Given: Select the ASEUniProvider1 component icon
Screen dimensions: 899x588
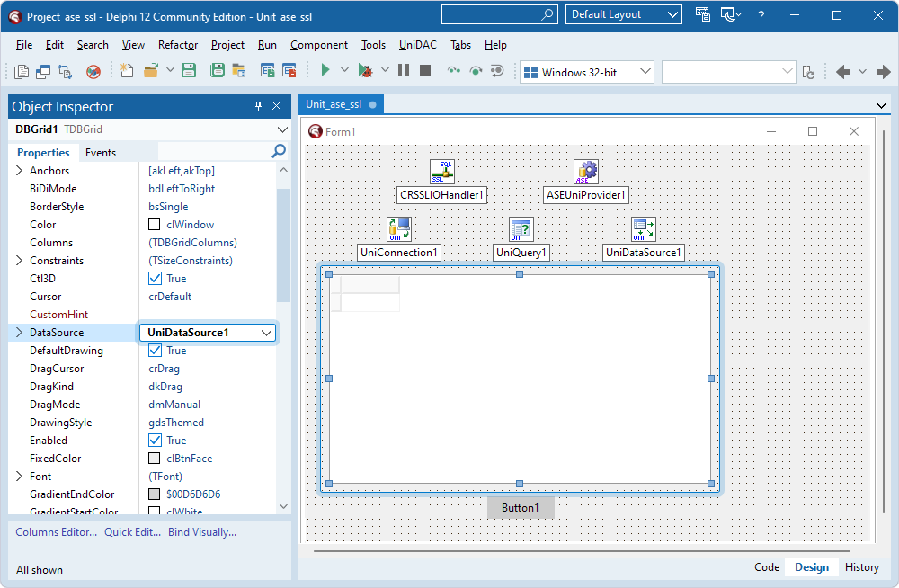Looking at the screenshot, I should tap(585, 171).
